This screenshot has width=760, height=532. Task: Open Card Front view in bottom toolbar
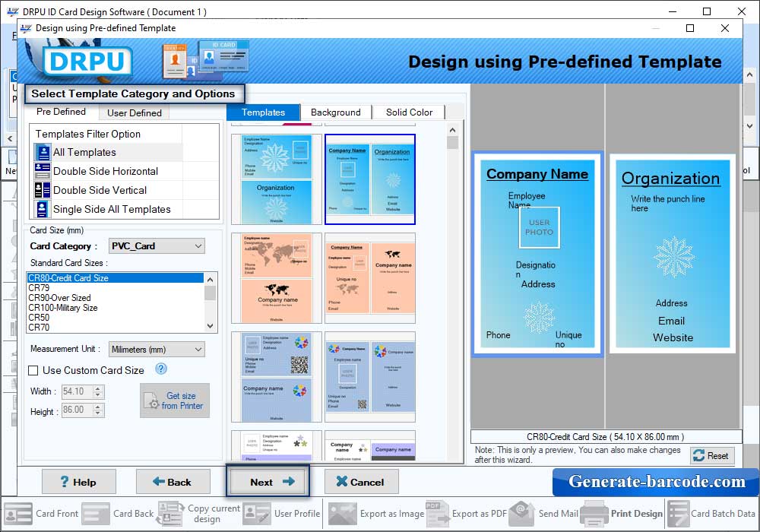pos(41,514)
